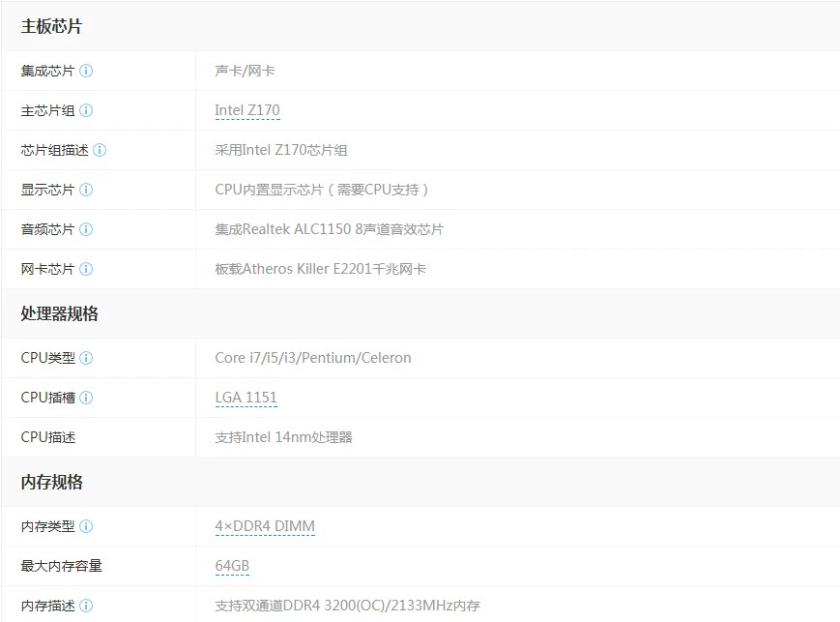Click the info icon beside 集成芯片

(86, 71)
